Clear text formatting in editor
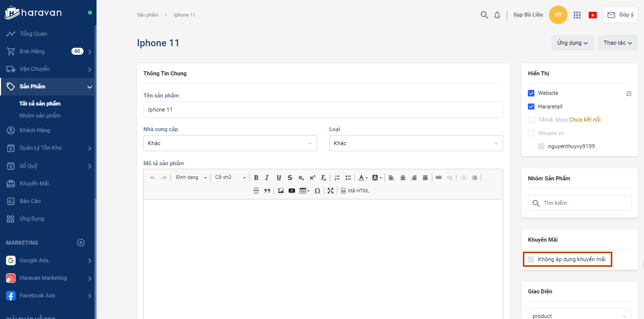 point(324,177)
